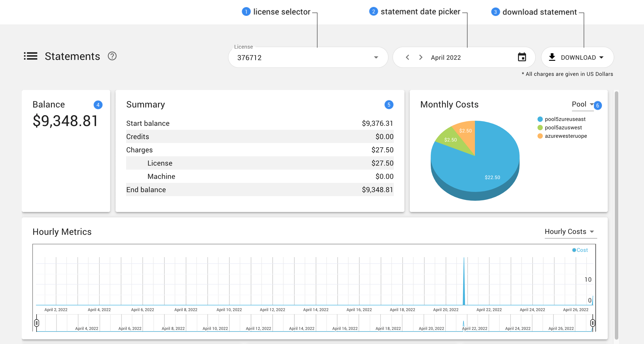Screen dimensions: 644x344
Task: Go to the previous statement month
Action: tap(407, 57)
